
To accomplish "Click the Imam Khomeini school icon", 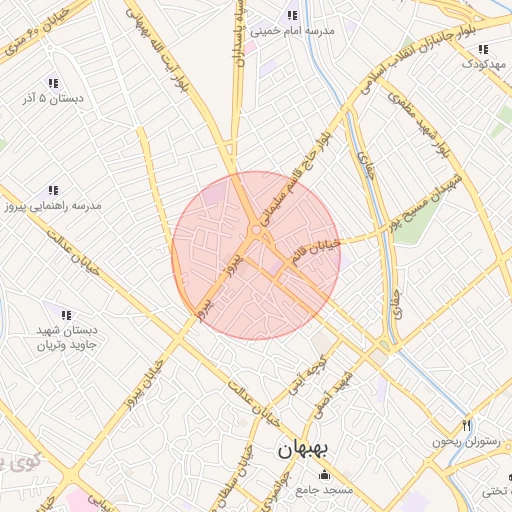I will coord(292,15).
